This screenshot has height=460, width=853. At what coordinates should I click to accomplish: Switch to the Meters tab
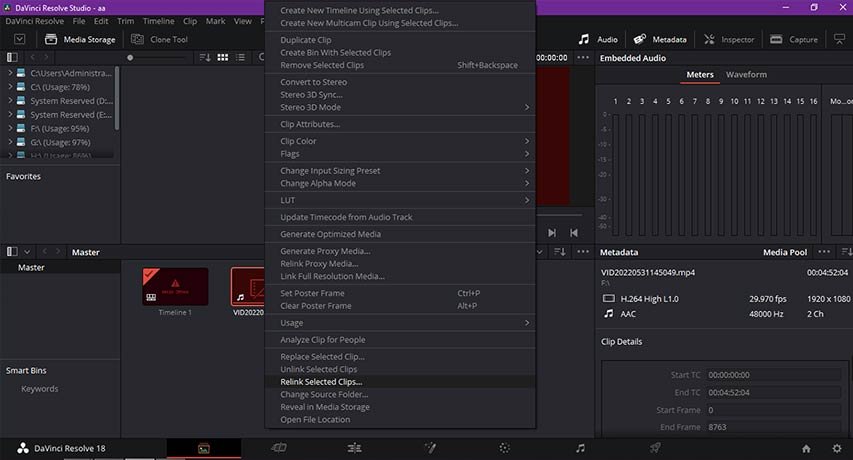700,74
